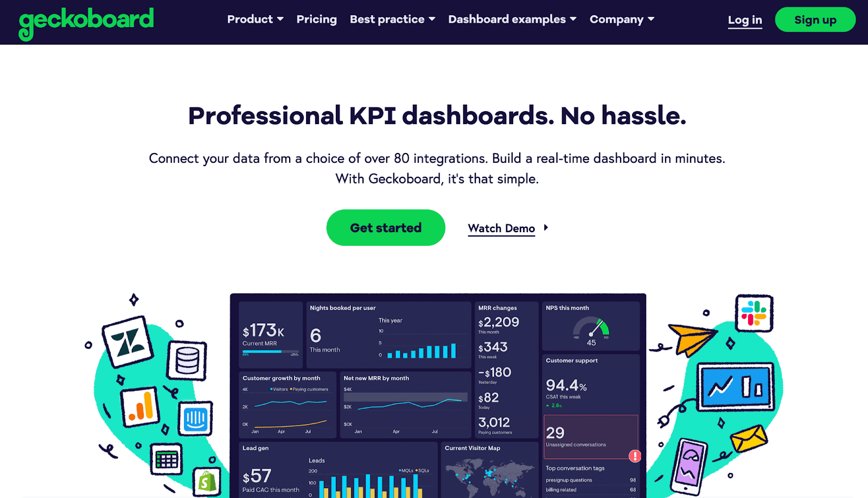Click the $82 Today value
The height and width of the screenshot is (498, 868).
488,398
